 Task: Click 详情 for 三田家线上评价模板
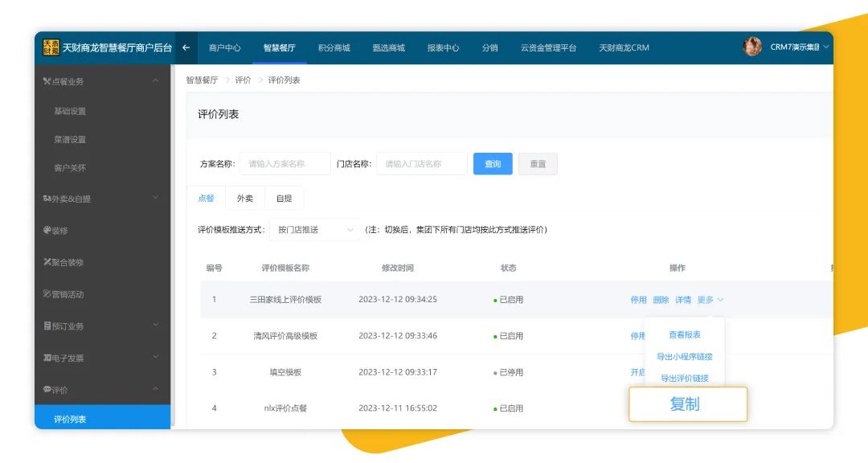pos(682,300)
